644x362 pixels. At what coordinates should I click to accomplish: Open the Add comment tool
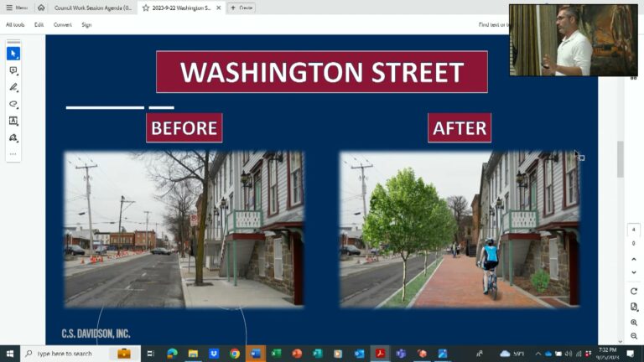13,70
